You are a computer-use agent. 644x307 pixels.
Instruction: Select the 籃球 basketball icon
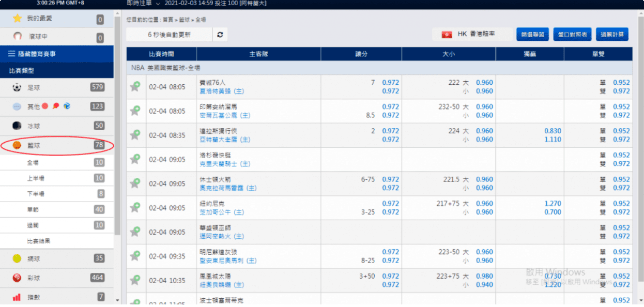(x=17, y=145)
